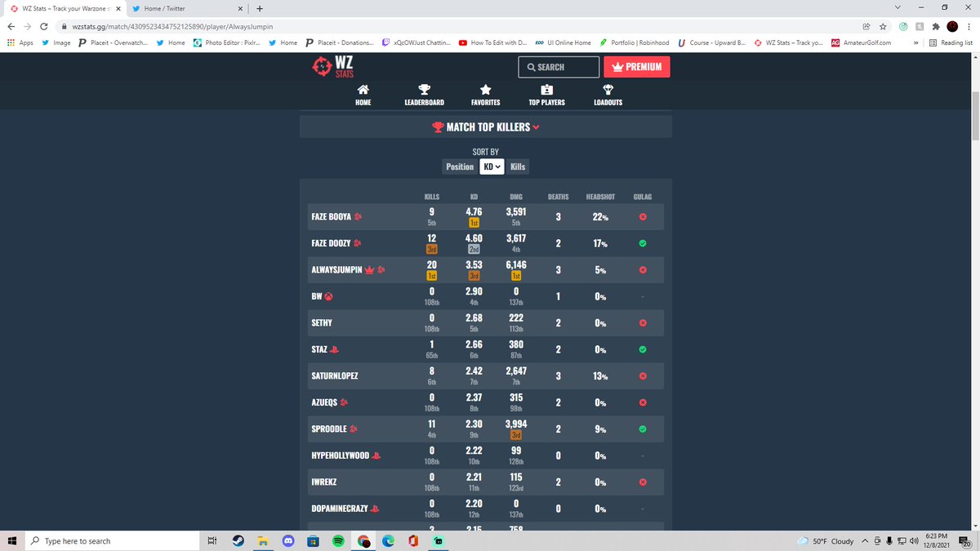Open Discord from the taskbar
Image resolution: width=980 pixels, height=551 pixels.
287,540
